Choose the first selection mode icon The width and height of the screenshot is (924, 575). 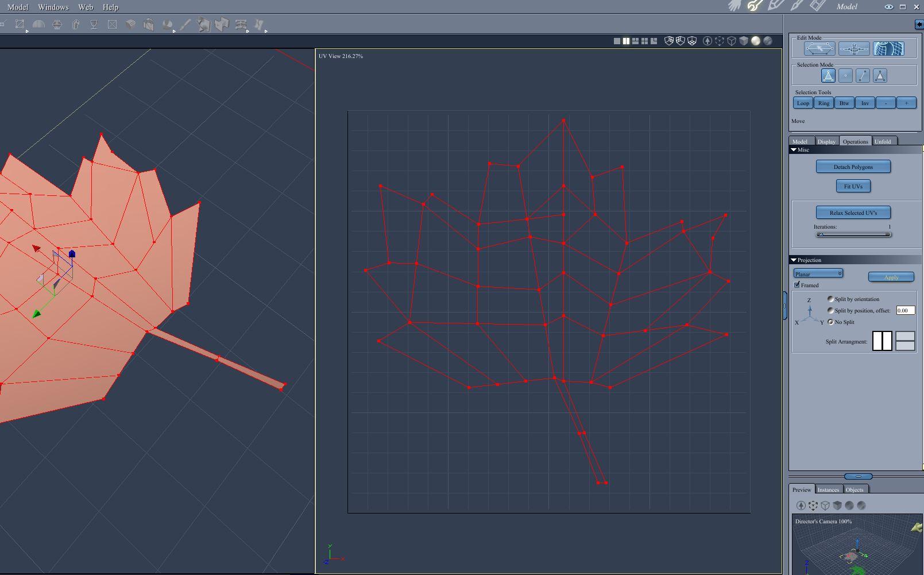tap(828, 75)
